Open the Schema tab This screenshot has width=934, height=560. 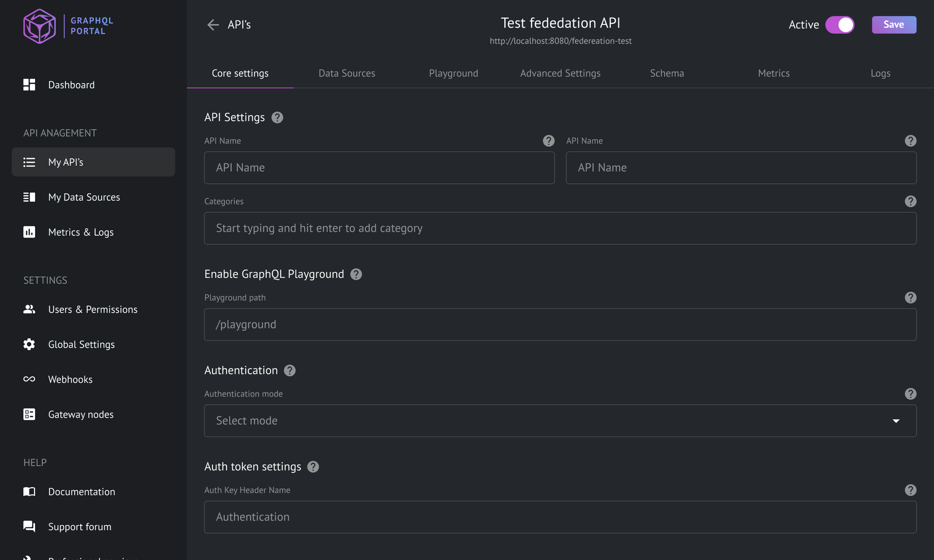click(667, 73)
